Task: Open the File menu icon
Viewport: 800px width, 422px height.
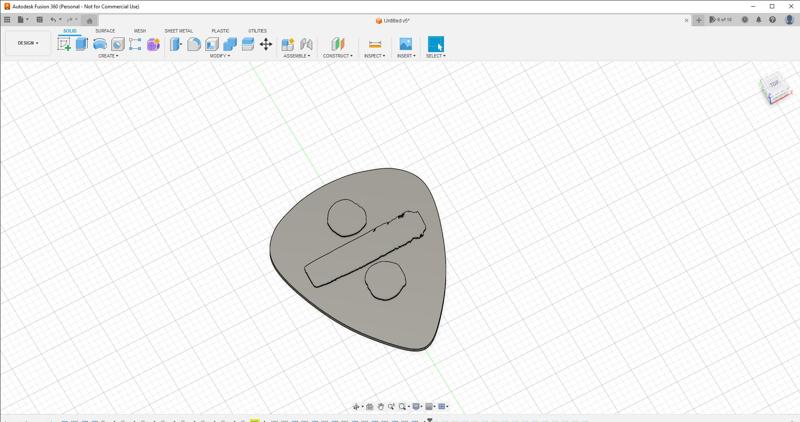Action: tap(22, 20)
